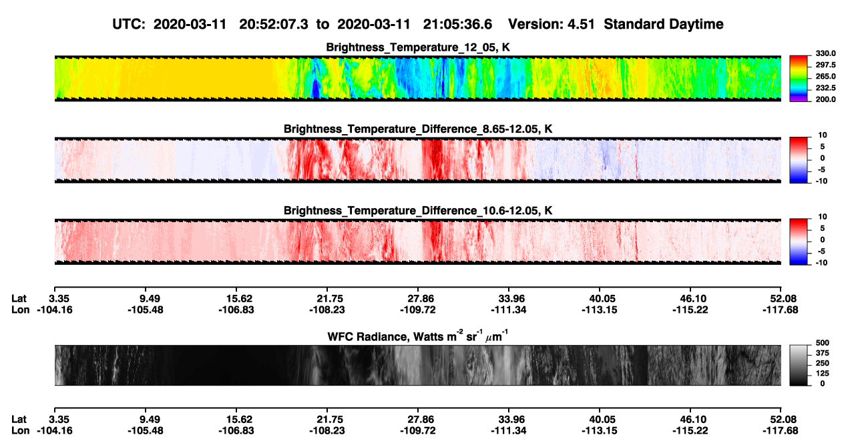Click the 500 tick on WFC colorbar

tap(821, 343)
